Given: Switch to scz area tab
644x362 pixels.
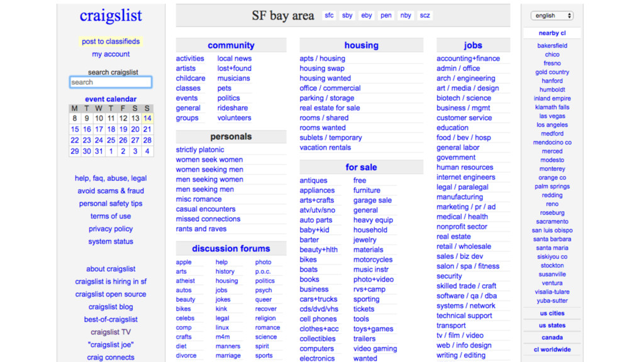Looking at the screenshot, I should tap(425, 15).
